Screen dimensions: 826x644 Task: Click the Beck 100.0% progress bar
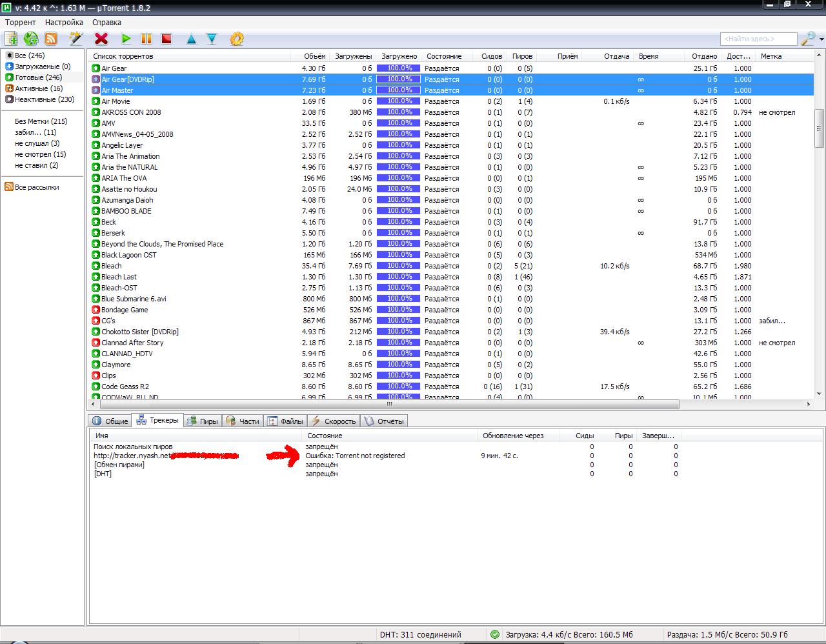pos(399,222)
